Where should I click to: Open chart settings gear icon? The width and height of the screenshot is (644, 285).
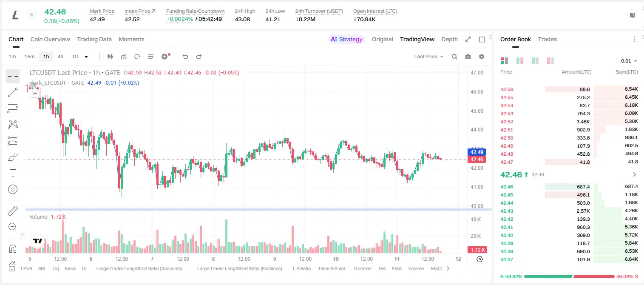[x=482, y=57]
